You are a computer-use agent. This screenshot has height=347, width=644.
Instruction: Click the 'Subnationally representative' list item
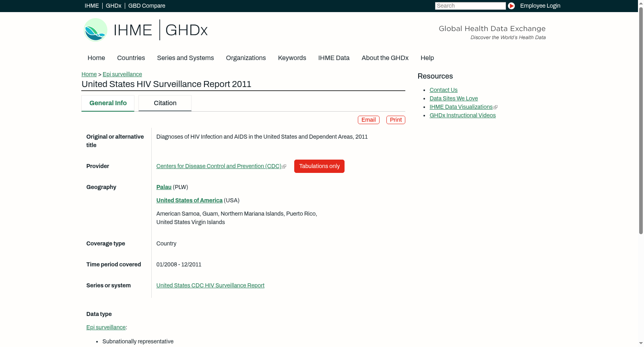coord(138,341)
